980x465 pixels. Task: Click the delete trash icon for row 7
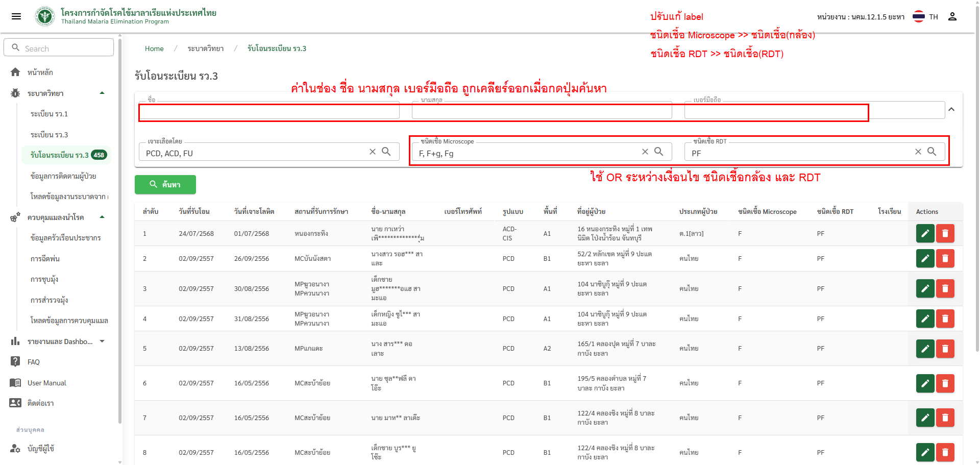(945, 418)
